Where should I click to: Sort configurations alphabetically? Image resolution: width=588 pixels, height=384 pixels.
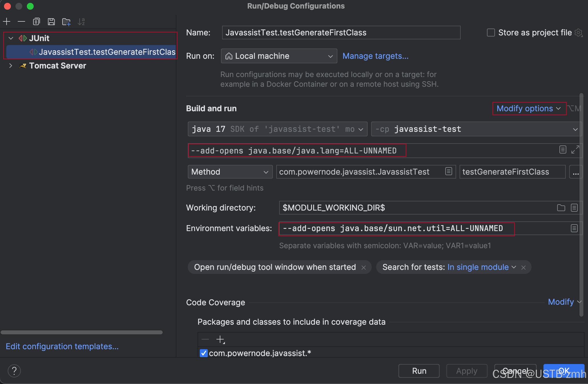81,22
